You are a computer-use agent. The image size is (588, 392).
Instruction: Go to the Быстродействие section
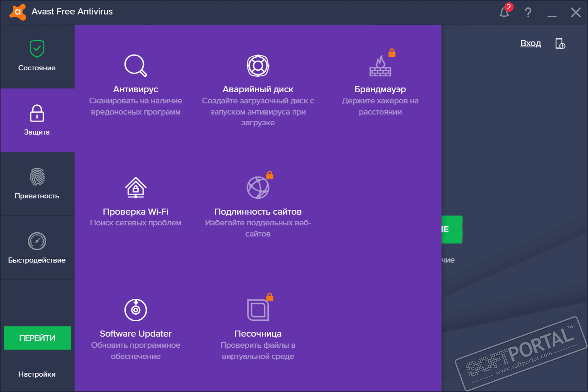pyautogui.click(x=37, y=248)
